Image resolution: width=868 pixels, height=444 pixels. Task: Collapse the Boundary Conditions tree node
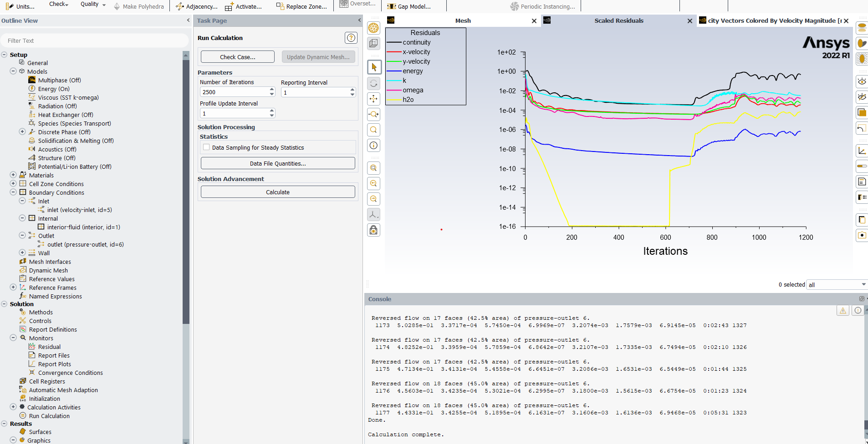(13, 192)
